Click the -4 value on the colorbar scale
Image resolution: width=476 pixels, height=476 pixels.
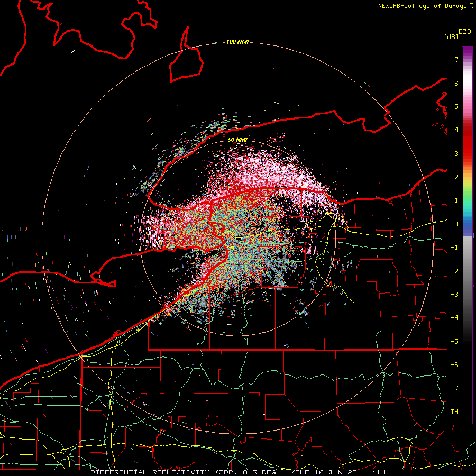pyautogui.click(x=454, y=318)
